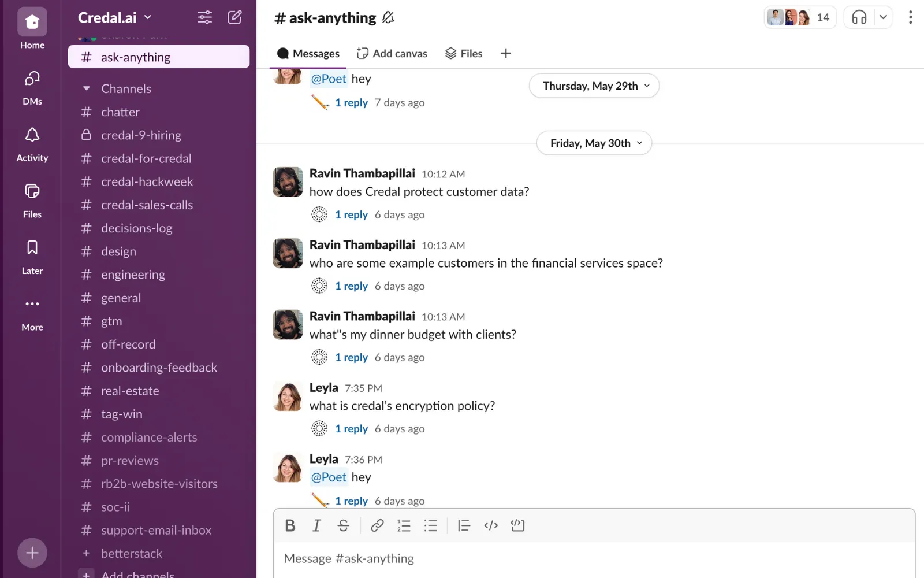Click the Message #ask-anything input field
The width and height of the screenshot is (924, 578).
(x=594, y=558)
